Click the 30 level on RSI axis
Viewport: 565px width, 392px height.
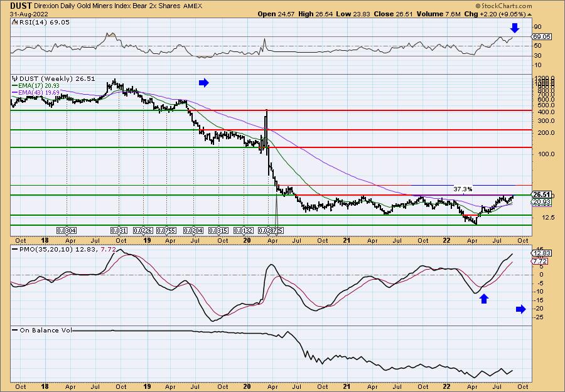[537, 55]
